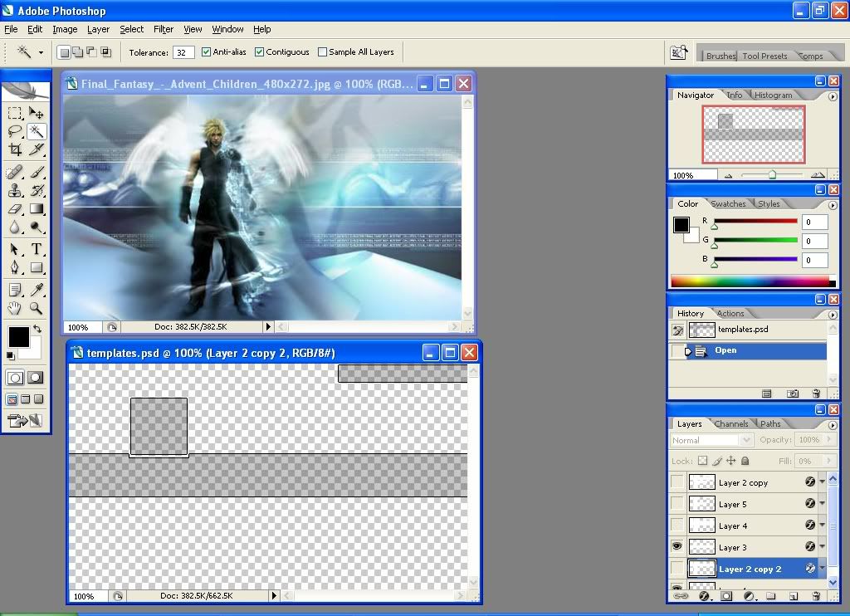The image size is (850, 616).
Task: Select the Clone Stamp tool
Action: click(15, 190)
